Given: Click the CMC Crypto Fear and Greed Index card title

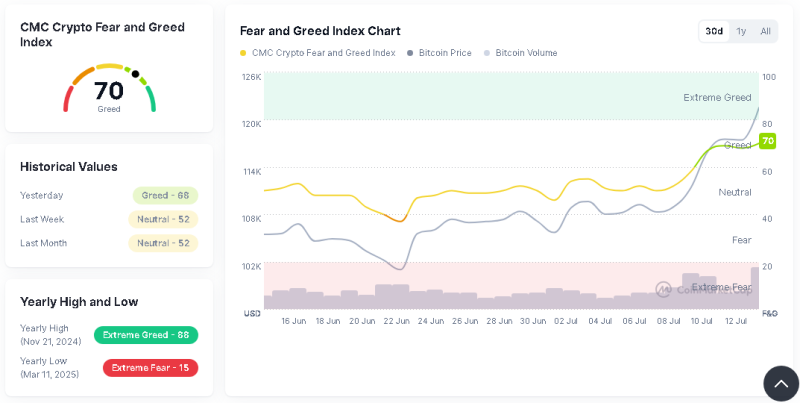Looking at the screenshot, I should click(102, 34).
